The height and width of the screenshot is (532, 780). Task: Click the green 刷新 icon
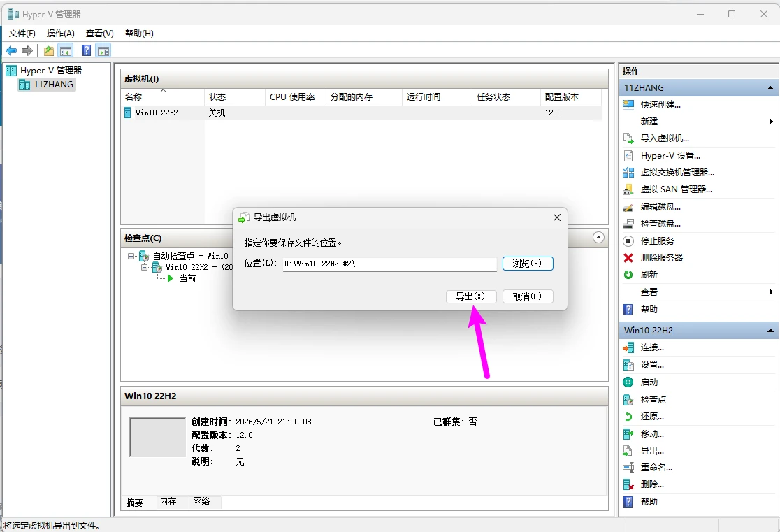[628, 275]
